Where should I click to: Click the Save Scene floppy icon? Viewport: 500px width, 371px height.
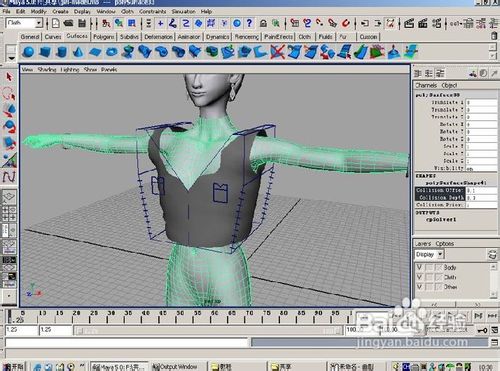[82, 23]
